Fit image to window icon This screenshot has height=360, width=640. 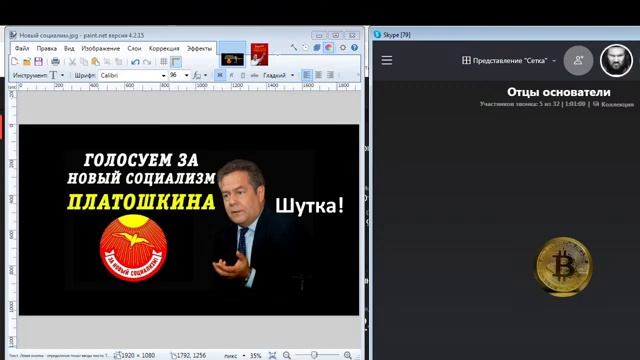point(272,356)
